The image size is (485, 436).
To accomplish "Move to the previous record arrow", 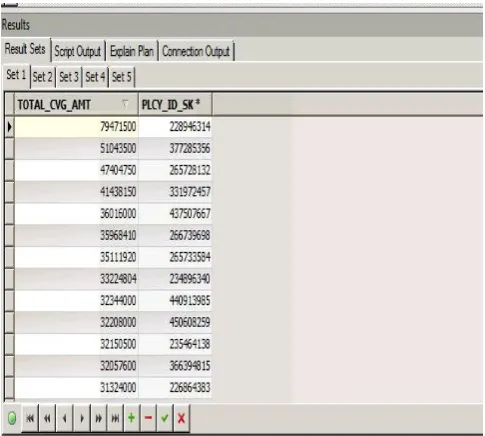I will (64, 418).
